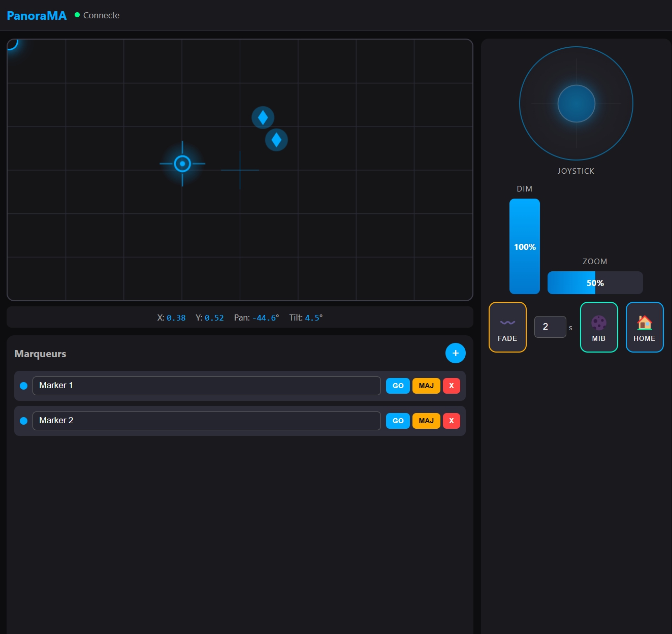Click the Pan value -44.6°
672x634 pixels.
tap(266, 318)
